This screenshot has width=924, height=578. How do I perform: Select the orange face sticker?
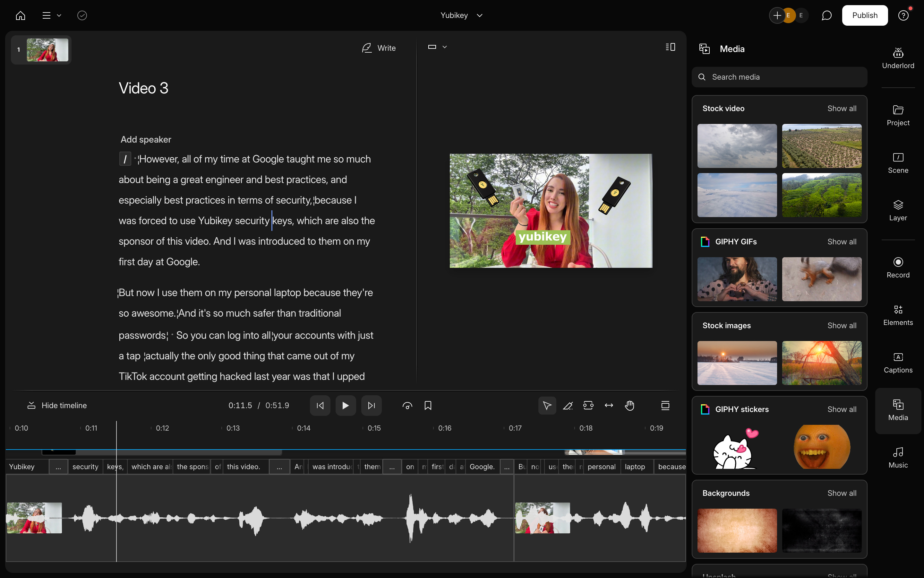[x=822, y=446]
